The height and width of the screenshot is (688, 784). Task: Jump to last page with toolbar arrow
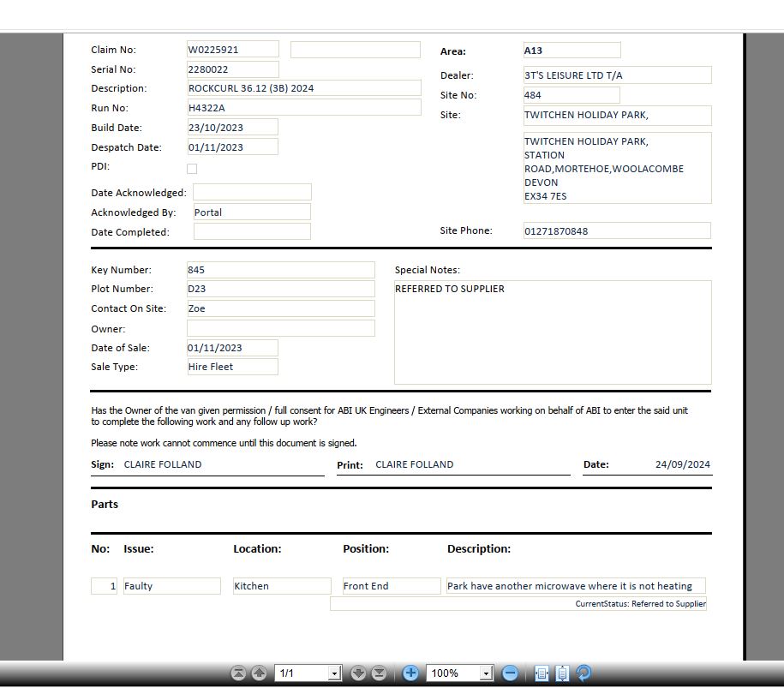click(379, 673)
